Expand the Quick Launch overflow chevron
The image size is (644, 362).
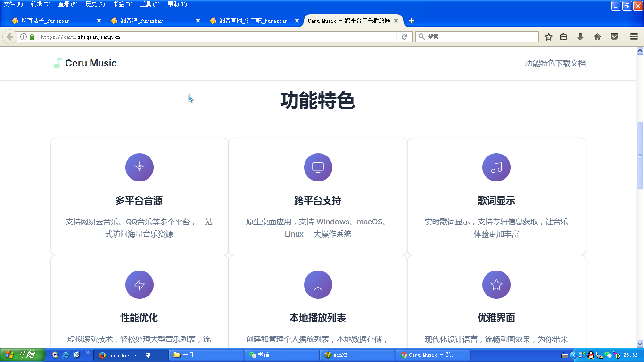point(88,353)
